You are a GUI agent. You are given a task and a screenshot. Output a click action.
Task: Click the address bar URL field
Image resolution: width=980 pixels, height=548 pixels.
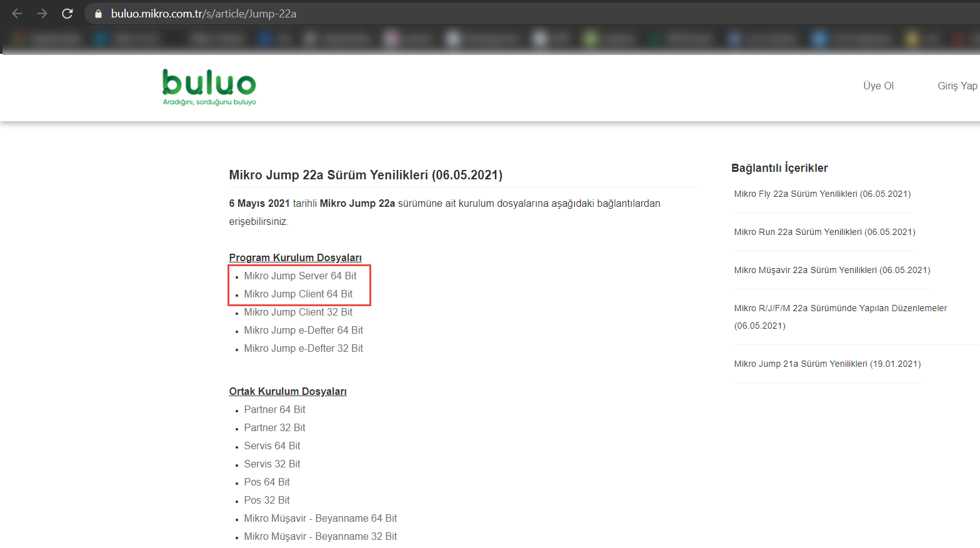pos(531,13)
